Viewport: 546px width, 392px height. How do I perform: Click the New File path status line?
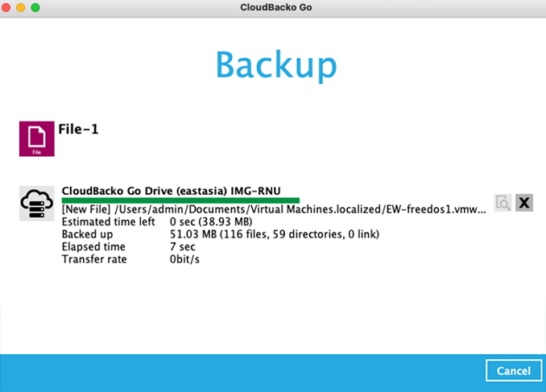pyautogui.click(x=274, y=209)
